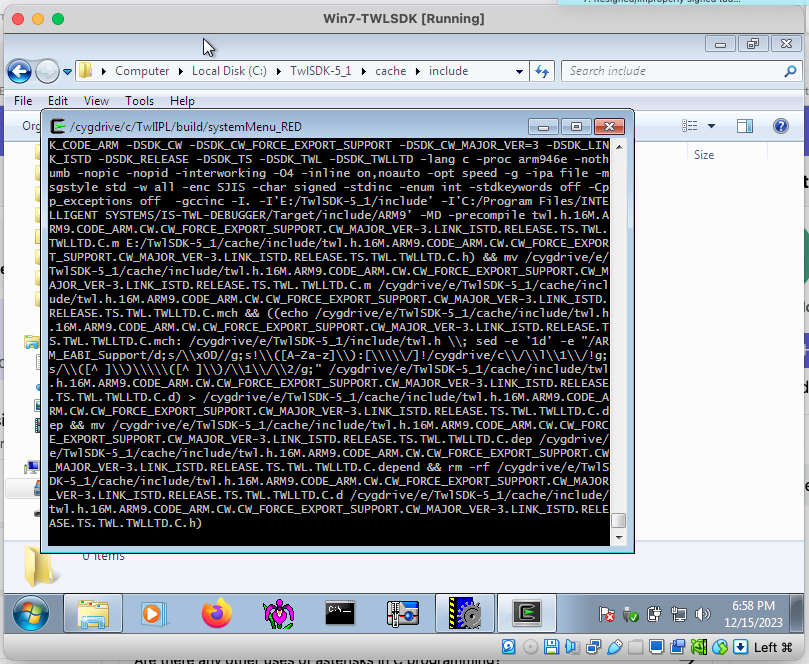This screenshot has height=664, width=809.
Task: Refresh the include folder view
Action: click(x=542, y=71)
